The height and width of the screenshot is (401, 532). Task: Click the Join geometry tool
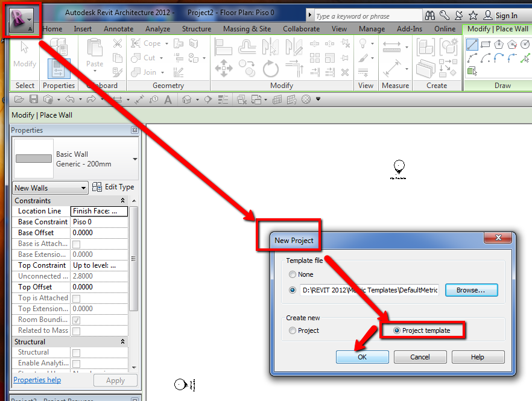pyautogui.click(x=144, y=72)
